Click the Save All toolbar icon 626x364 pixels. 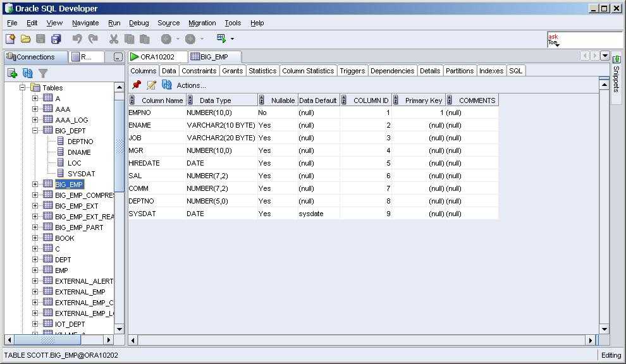(x=56, y=39)
